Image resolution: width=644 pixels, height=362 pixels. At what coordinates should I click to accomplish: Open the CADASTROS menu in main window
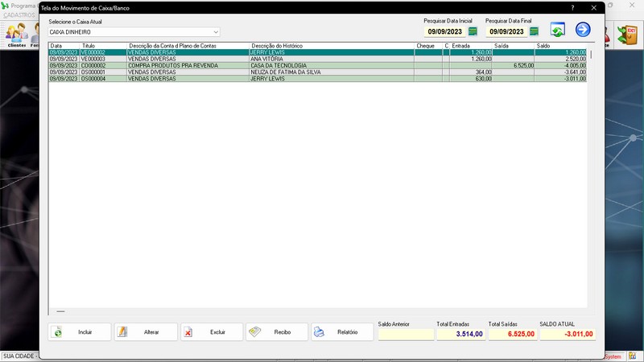19,15
